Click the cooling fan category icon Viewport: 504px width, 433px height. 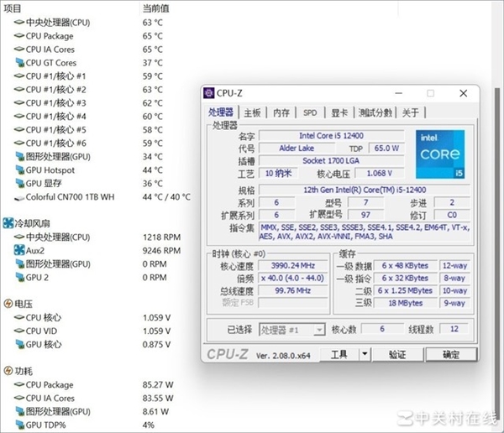point(8,223)
